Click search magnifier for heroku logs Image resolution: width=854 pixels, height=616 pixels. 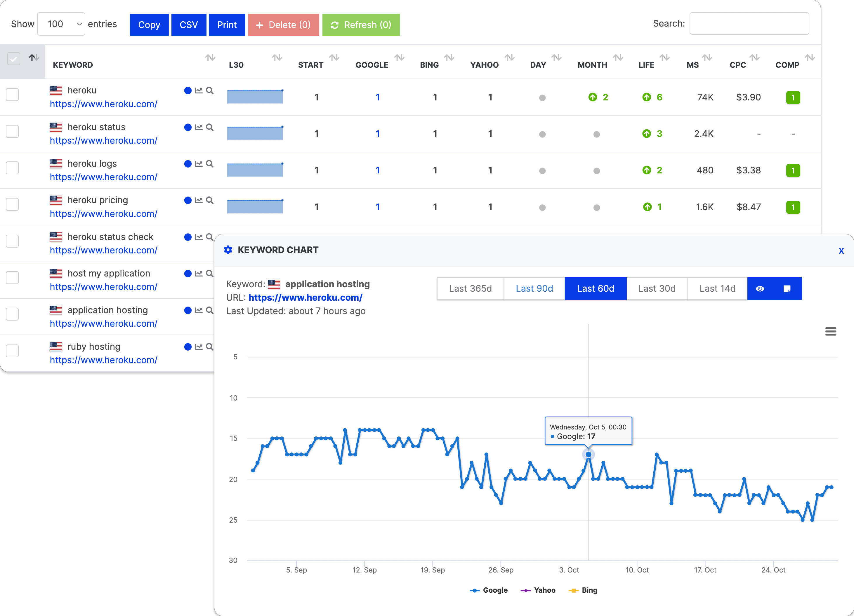[x=210, y=164]
